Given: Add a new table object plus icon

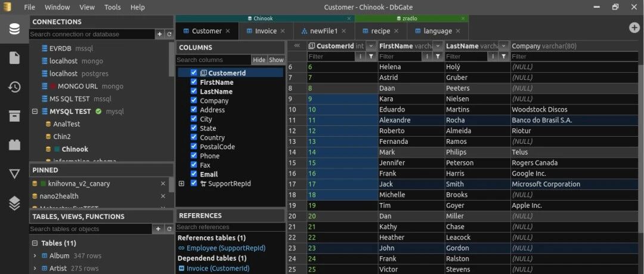Looking at the screenshot, I should tap(158, 229).
